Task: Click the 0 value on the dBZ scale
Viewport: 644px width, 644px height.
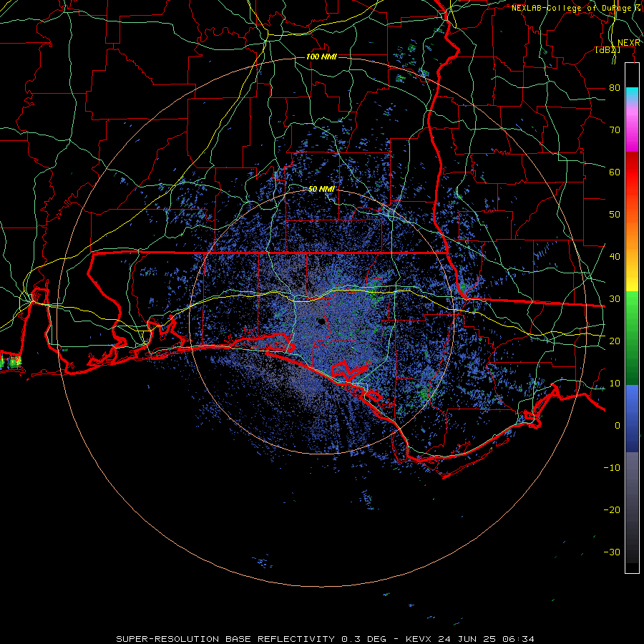Action: point(618,426)
